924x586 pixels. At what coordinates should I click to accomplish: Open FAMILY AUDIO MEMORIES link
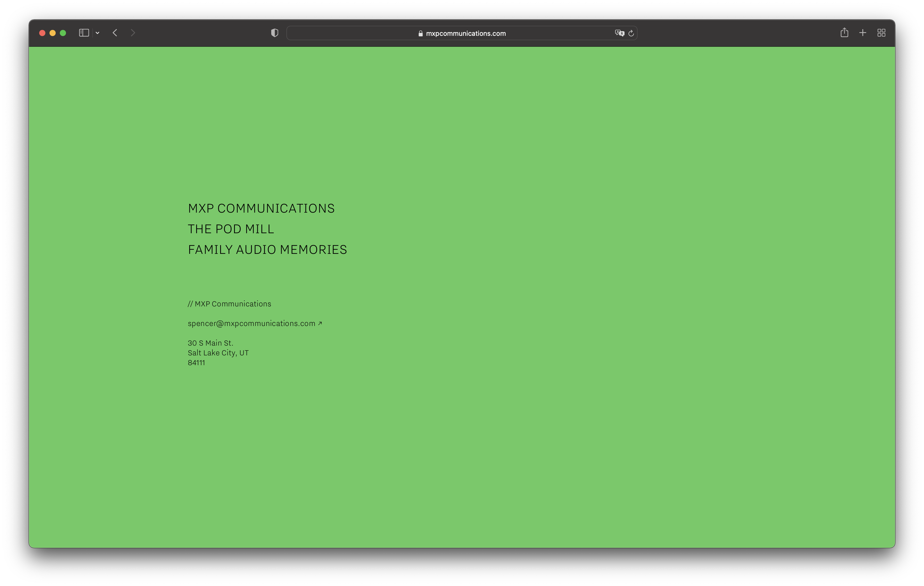267,250
